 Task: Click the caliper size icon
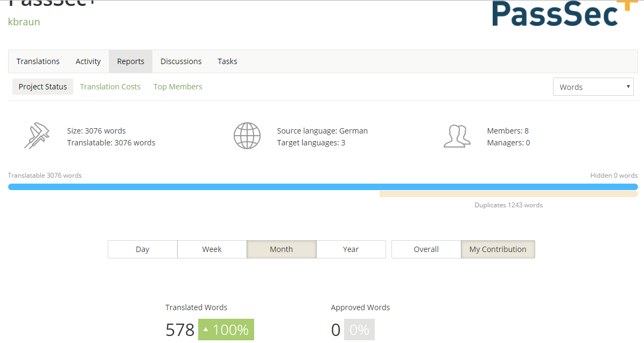coord(37,136)
